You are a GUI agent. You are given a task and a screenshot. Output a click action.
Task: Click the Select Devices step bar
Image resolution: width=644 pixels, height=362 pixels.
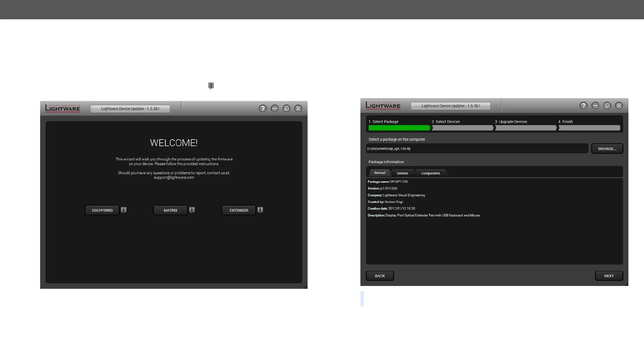(463, 128)
